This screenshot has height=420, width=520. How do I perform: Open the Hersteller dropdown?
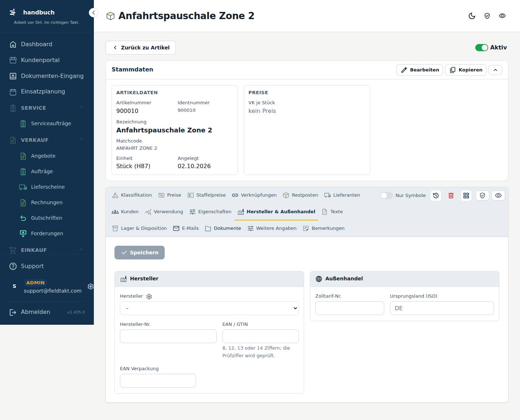[x=209, y=308]
